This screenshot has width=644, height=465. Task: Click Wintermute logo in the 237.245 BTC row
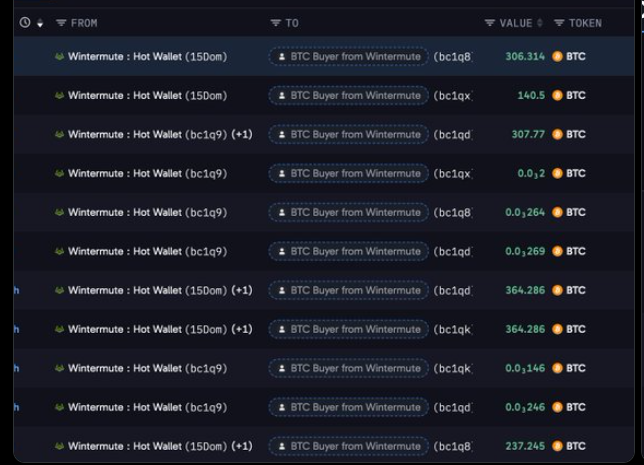(x=60, y=446)
